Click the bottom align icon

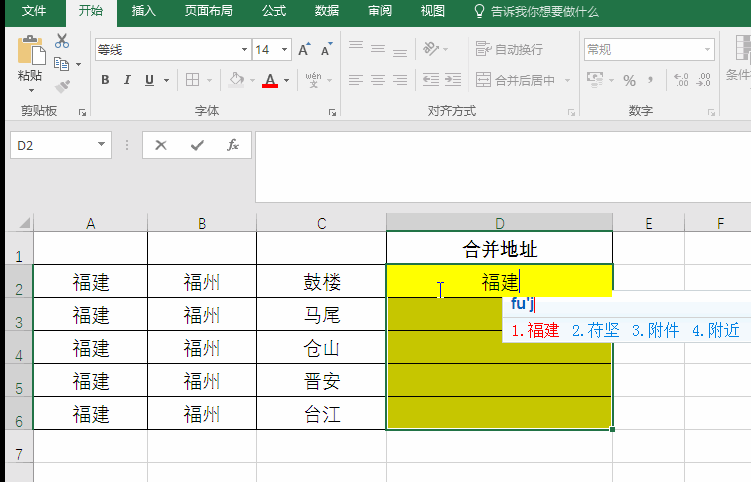pos(400,52)
